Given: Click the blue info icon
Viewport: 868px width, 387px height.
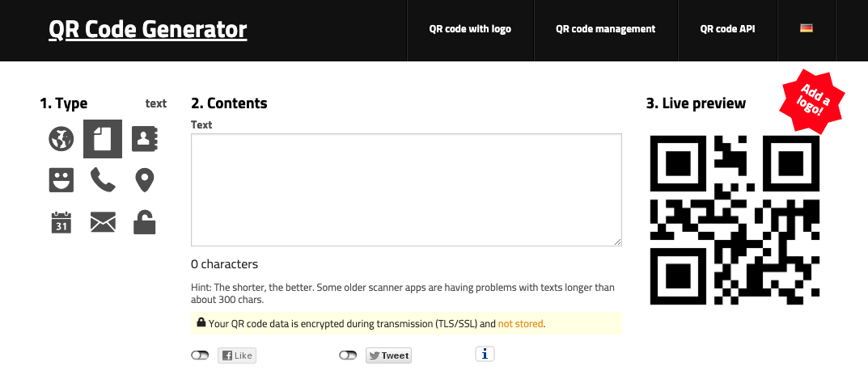Looking at the screenshot, I should pyautogui.click(x=485, y=354).
